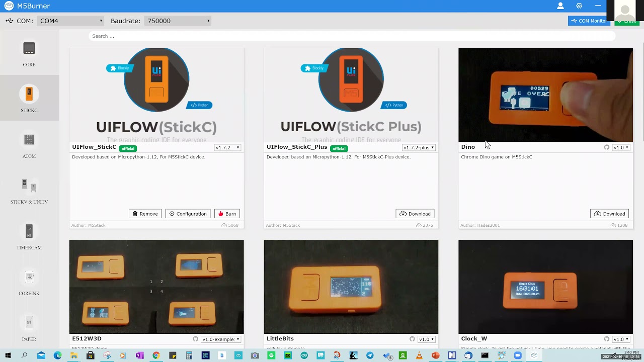Image resolution: width=644 pixels, height=362 pixels.
Task: Open the Zoom app in taskbar
Action: coord(518,355)
